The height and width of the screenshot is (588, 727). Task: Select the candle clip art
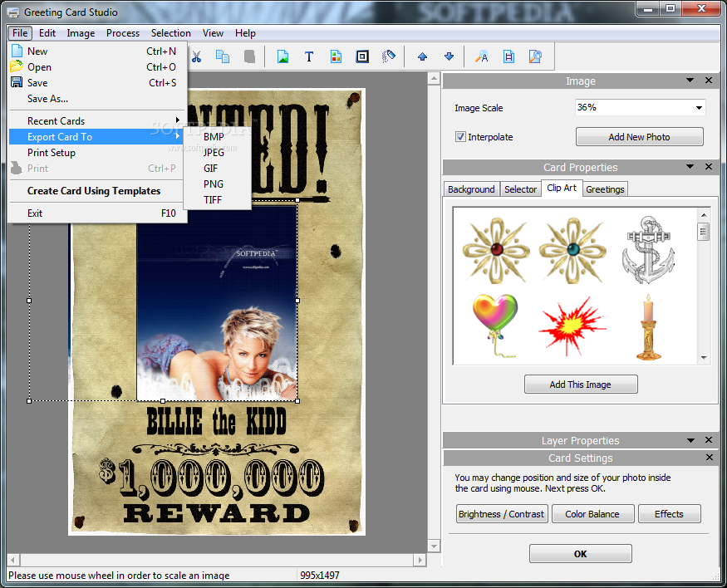(x=649, y=327)
